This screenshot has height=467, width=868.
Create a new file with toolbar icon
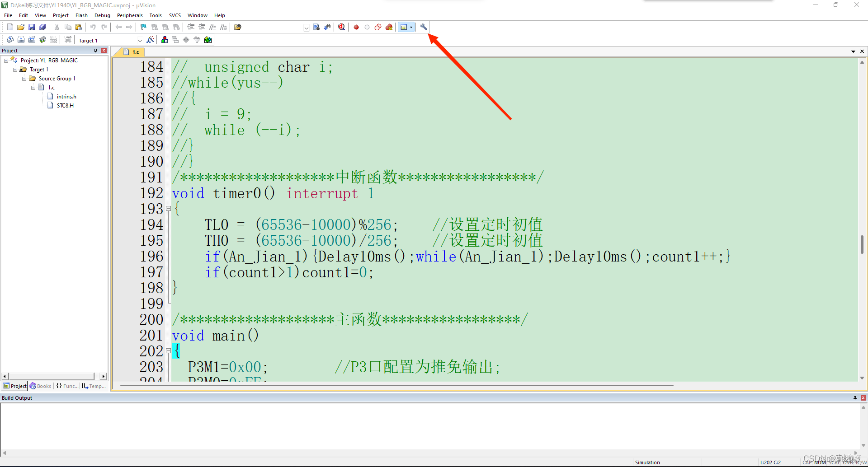(x=10, y=27)
